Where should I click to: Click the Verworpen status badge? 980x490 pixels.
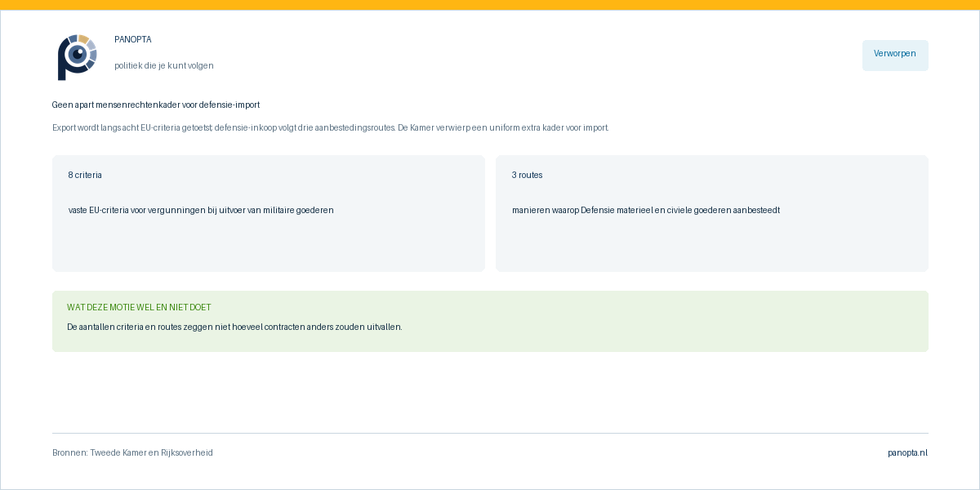tap(895, 55)
